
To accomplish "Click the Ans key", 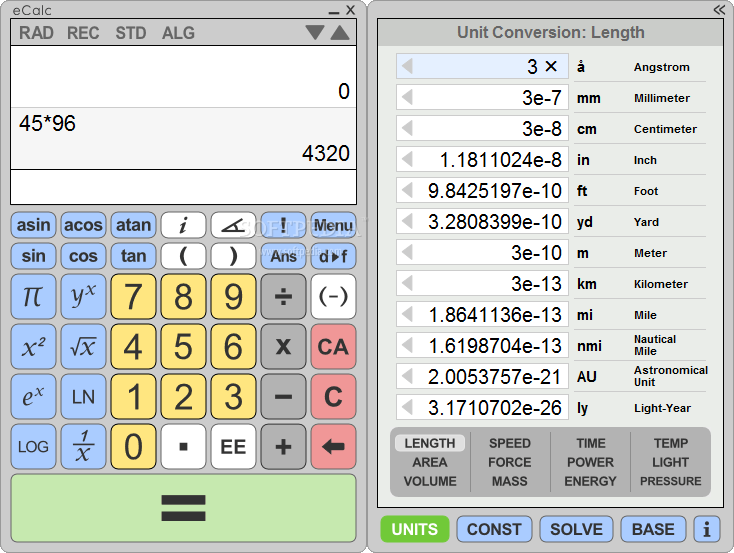I will (283, 256).
